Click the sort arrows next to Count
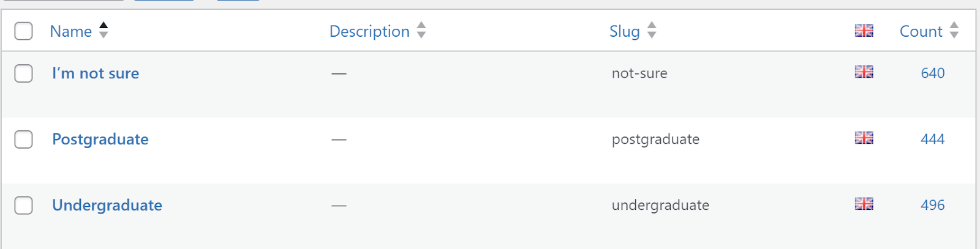This screenshot has height=249, width=980. coord(954,30)
